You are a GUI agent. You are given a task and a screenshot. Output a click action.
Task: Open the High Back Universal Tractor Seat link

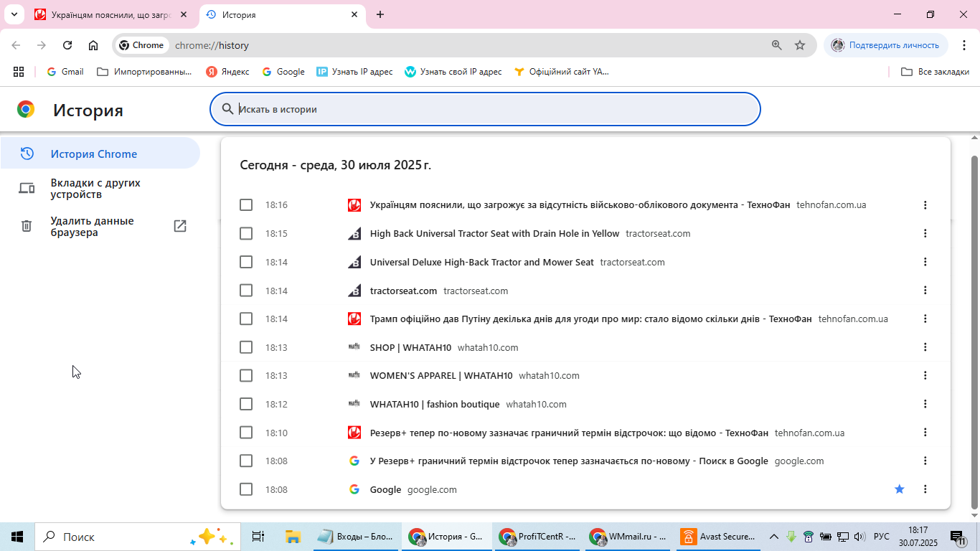click(494, 233)
